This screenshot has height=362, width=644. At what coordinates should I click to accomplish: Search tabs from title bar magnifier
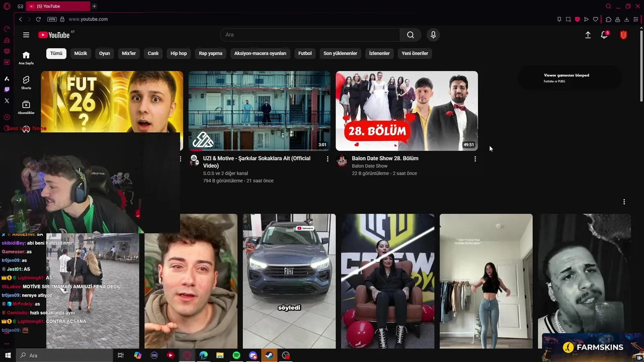[x=608, y=6]
